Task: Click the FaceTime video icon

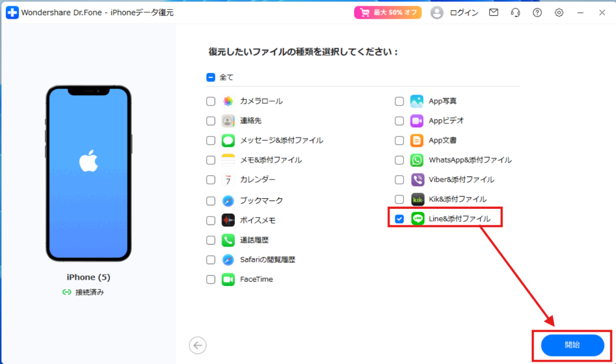Action: click(x=228, y=279)
